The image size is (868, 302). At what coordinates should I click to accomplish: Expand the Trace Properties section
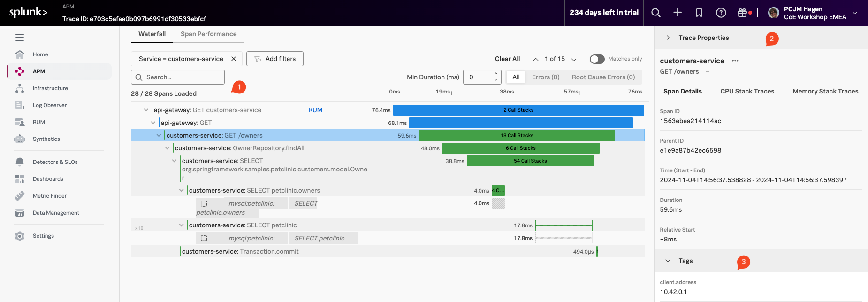[x=668, y=38]
